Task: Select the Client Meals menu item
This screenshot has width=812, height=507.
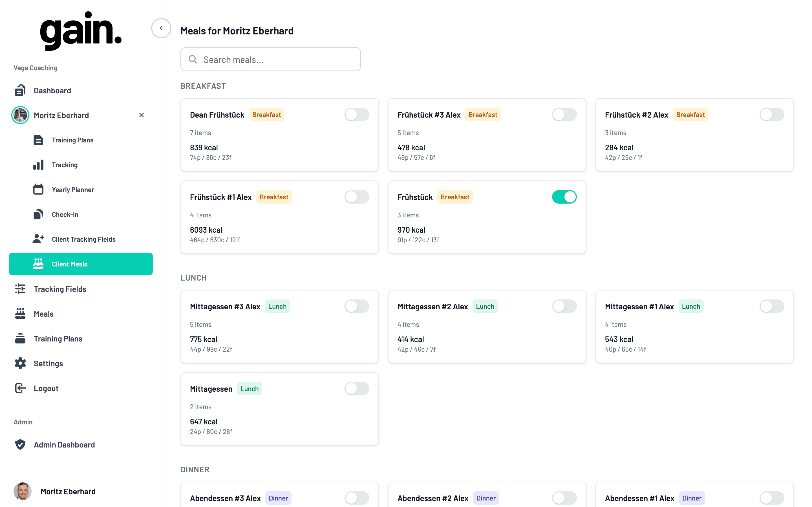Action: tap(81, 264)
